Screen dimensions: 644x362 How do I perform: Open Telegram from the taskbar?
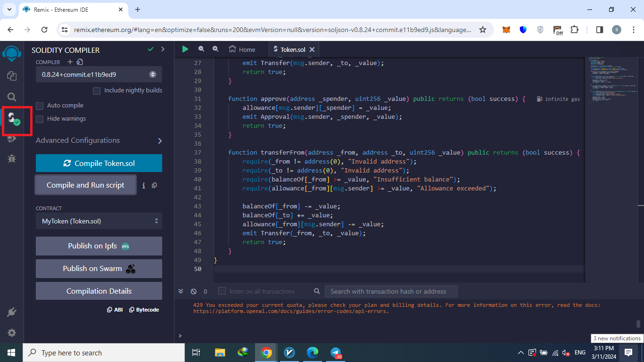336,353
